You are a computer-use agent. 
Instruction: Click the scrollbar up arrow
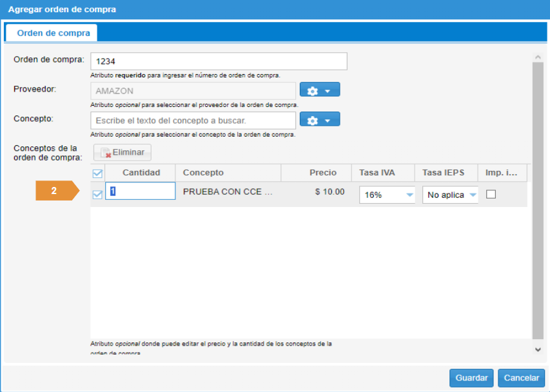(538, 58)
